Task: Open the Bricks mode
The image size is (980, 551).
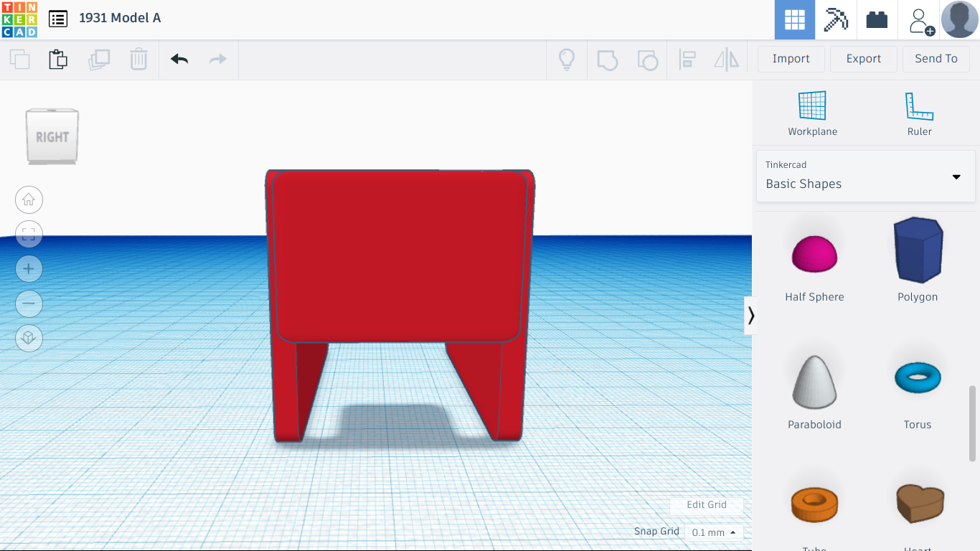Action: tap(877, 19)
